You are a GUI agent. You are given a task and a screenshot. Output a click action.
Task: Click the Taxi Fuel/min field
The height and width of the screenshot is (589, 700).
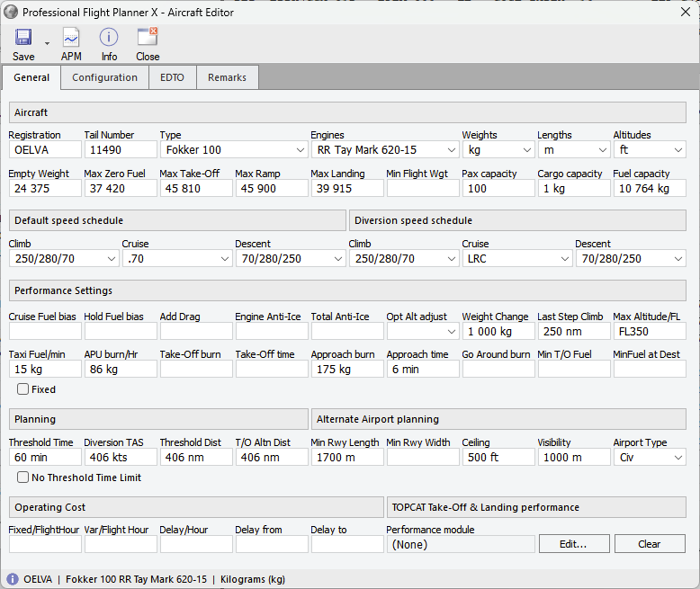click(45, 370)
